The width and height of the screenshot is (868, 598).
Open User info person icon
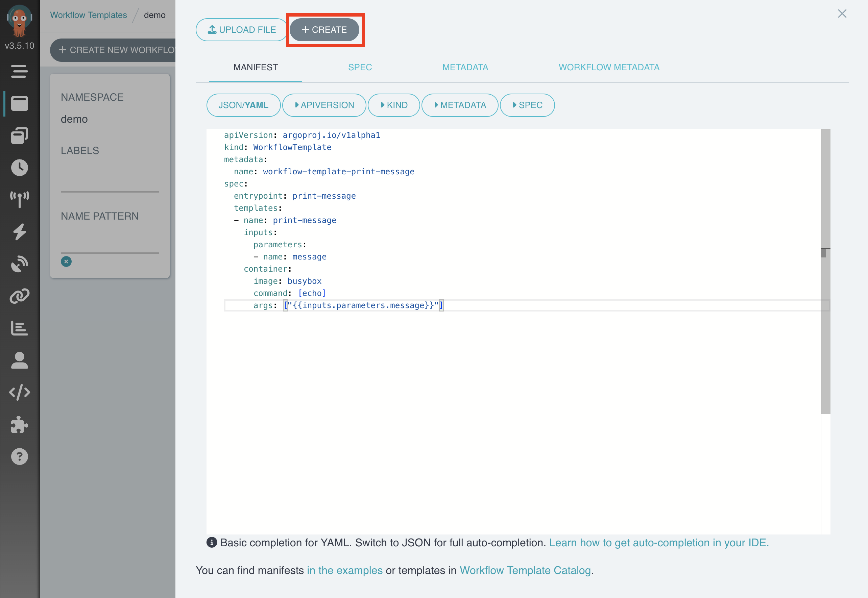pyautogui.click(x=19, y=360)
